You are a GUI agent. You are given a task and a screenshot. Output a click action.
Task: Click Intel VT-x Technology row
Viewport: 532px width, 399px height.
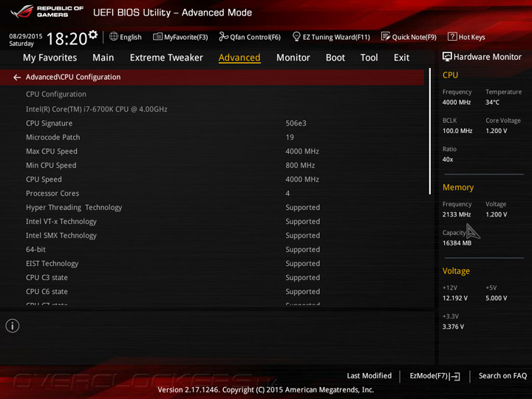pos(212,222)
